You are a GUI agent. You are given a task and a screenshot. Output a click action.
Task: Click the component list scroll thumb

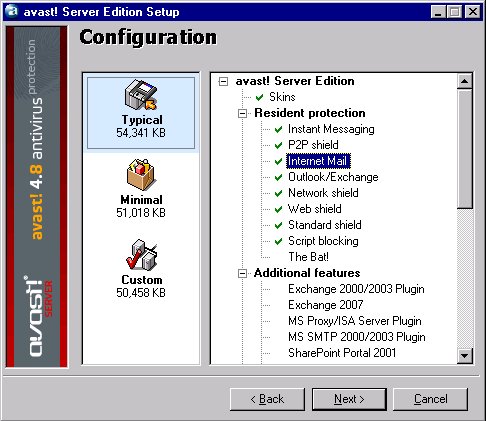coord(465,149)
